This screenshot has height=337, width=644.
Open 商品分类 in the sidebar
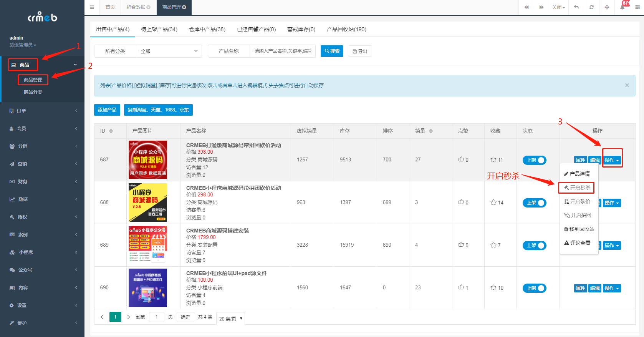pyautogui.click(x=33, y=92)
